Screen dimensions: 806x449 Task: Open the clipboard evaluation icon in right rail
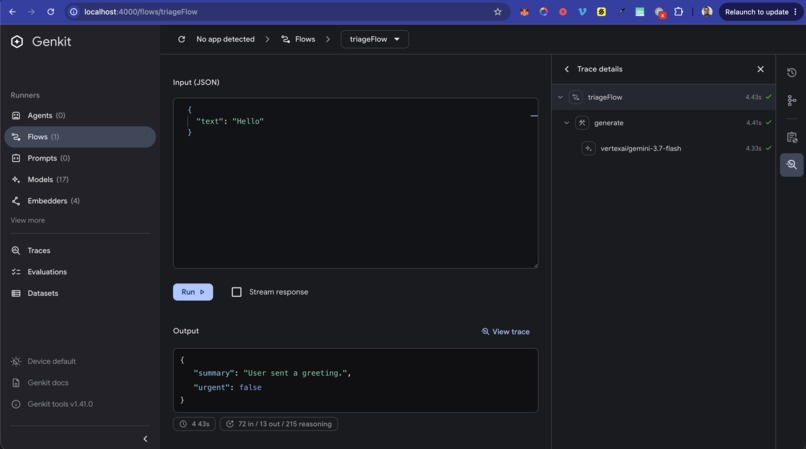(x=792, y=137)
